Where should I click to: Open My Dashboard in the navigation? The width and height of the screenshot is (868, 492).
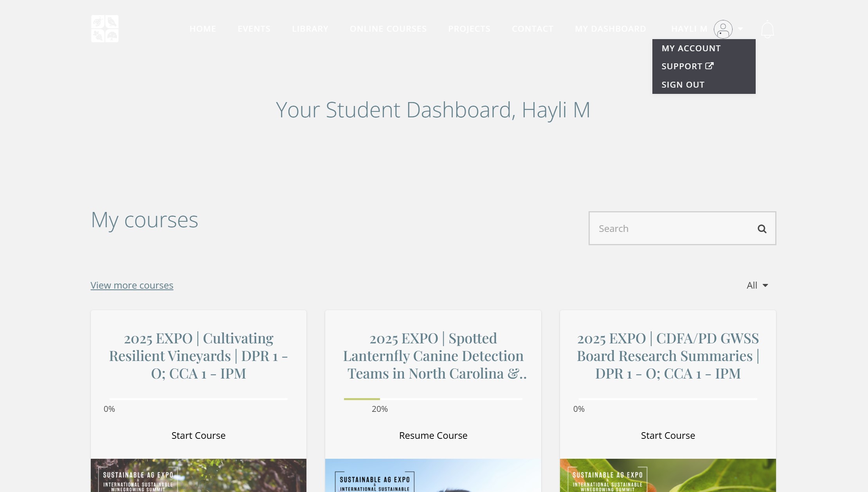point(610,29)
